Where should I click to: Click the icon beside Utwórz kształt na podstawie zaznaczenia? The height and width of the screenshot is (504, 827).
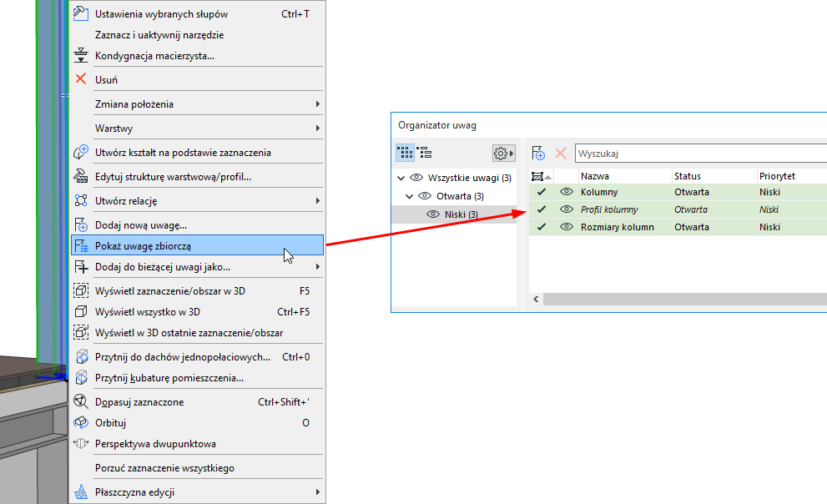click(81, 152)
